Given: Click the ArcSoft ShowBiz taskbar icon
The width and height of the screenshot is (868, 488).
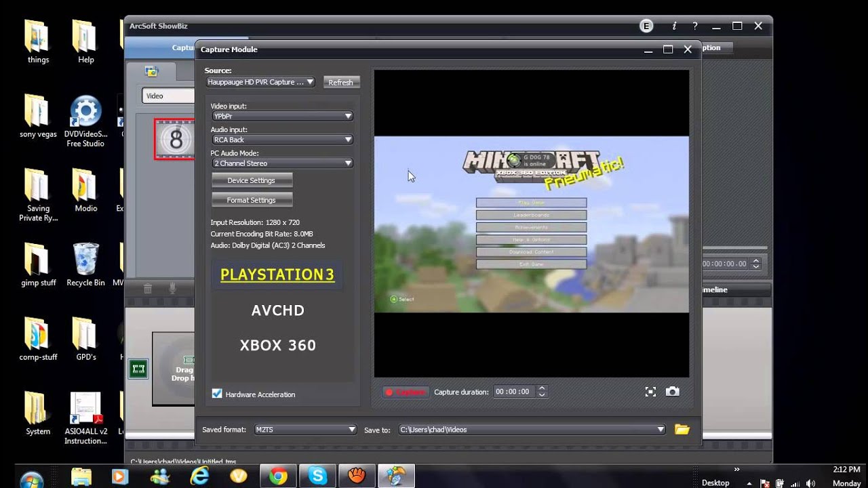Looking at the screenshot, I should click(396, 476).
